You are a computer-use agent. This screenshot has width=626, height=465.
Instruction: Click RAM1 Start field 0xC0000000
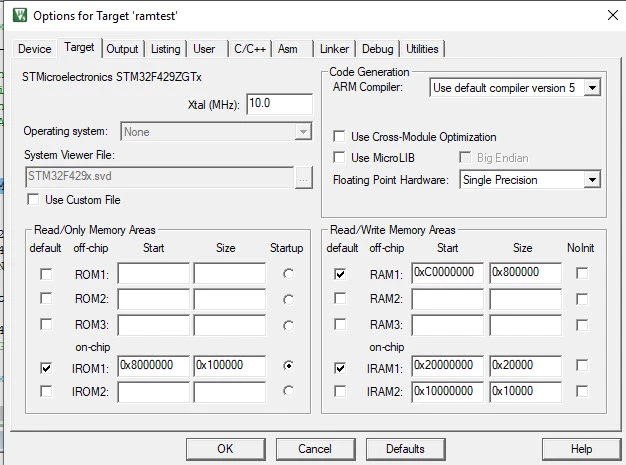[448, 273]
